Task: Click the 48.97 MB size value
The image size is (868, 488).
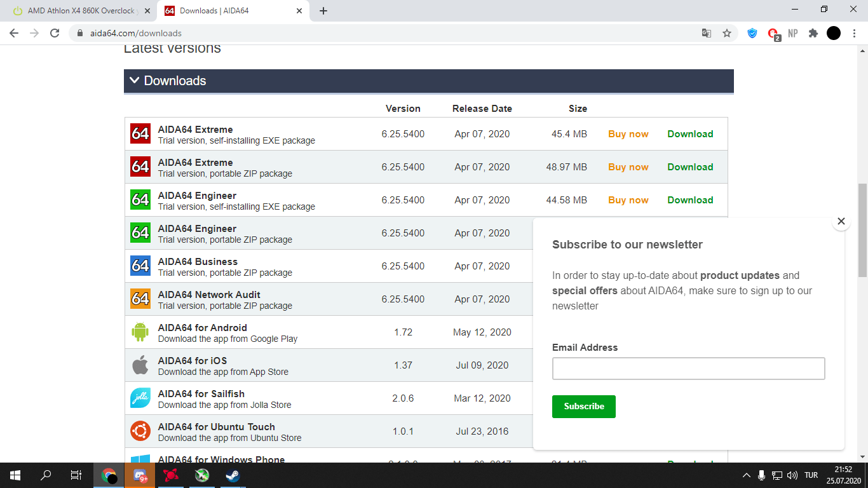Action: [567, 167]
